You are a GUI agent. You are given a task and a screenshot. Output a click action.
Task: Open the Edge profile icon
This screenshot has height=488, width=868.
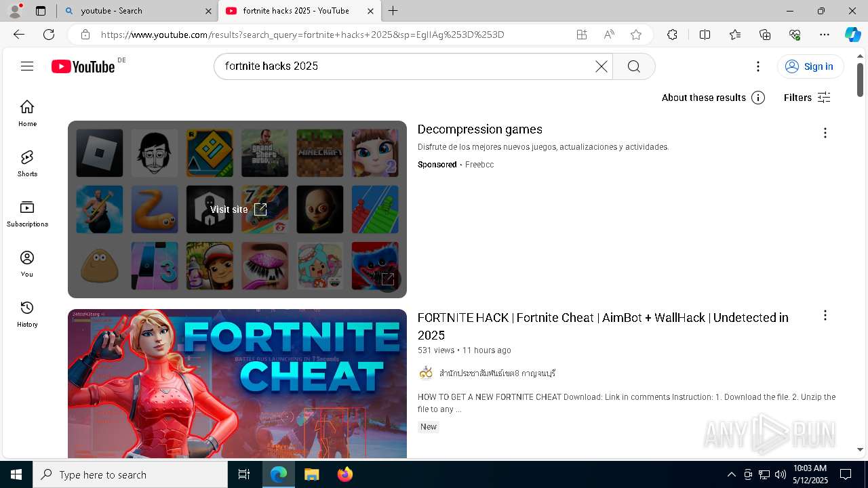coord(15,11)
